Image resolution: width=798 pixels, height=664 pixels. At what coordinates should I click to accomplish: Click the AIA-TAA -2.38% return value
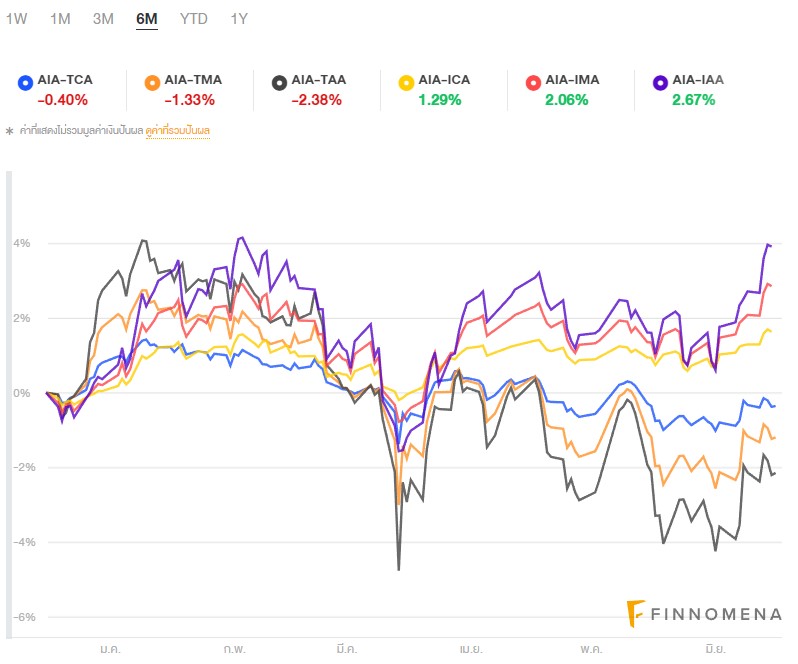tap(316, 99)
